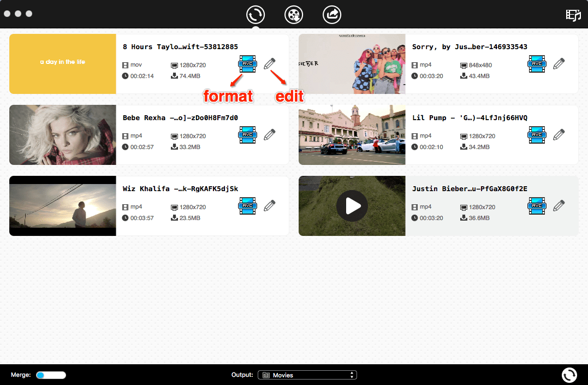Edit the 8 Hours Taylo…wift video with pencil
Screen dimensions: 588x385
tap(270, 64)
